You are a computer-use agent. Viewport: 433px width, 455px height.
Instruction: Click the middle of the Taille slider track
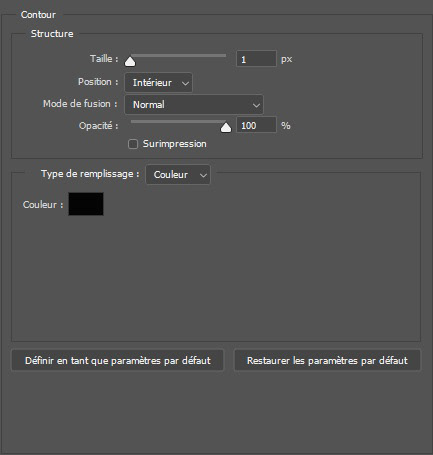click(178, 56)
